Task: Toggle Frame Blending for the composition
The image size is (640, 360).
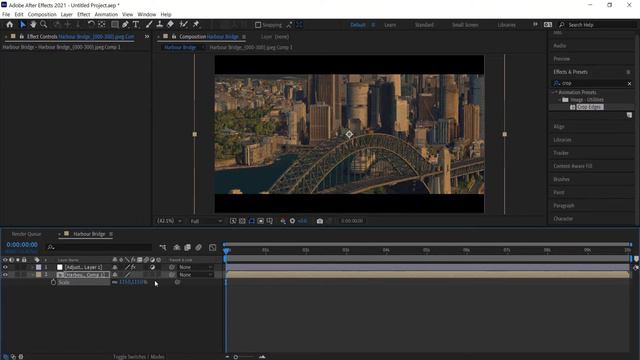Action: [x=187, y=247]
